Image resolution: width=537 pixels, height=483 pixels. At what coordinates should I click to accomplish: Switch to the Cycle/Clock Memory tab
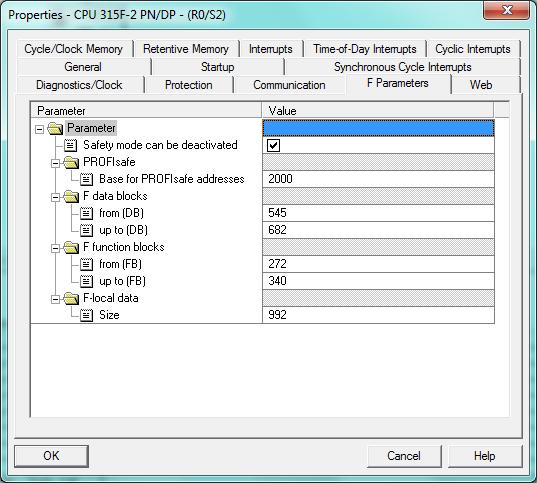click(x=73, y=49)
